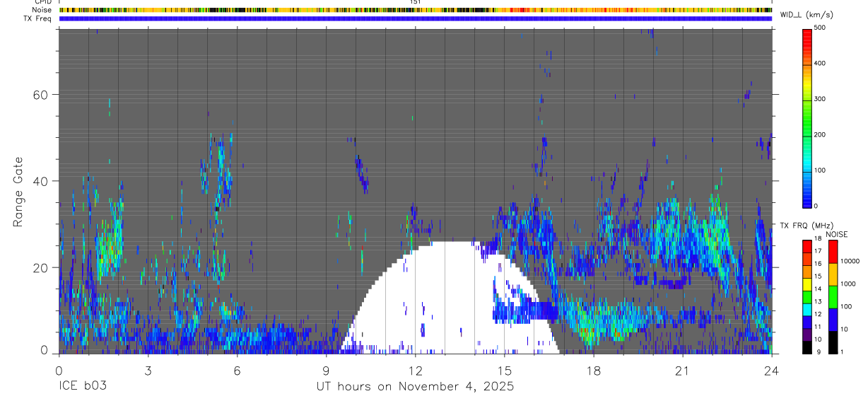Click the dark blue bottom of the width colorbar
This screenshot has height=401, width=868.
[x=807, y=200]
